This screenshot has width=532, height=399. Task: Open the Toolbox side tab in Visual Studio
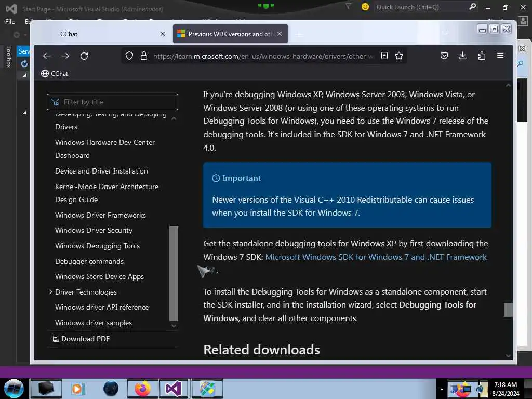pos(8,56)
